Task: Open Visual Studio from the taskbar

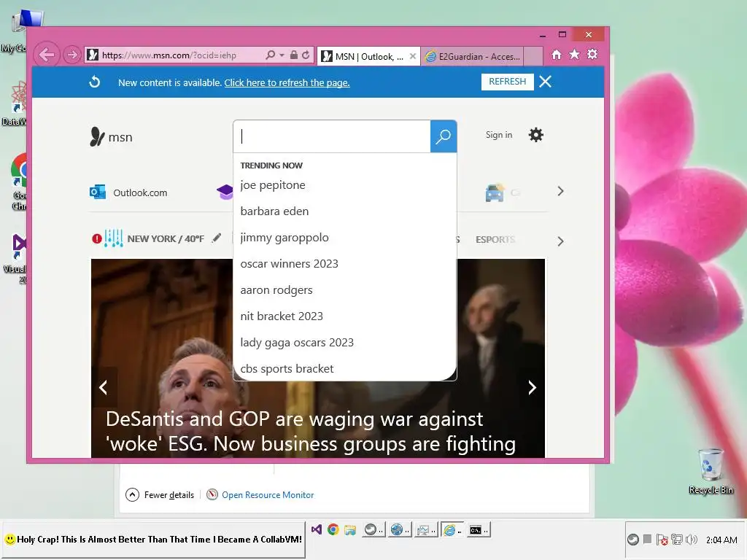Action: [x=317, y=529]
